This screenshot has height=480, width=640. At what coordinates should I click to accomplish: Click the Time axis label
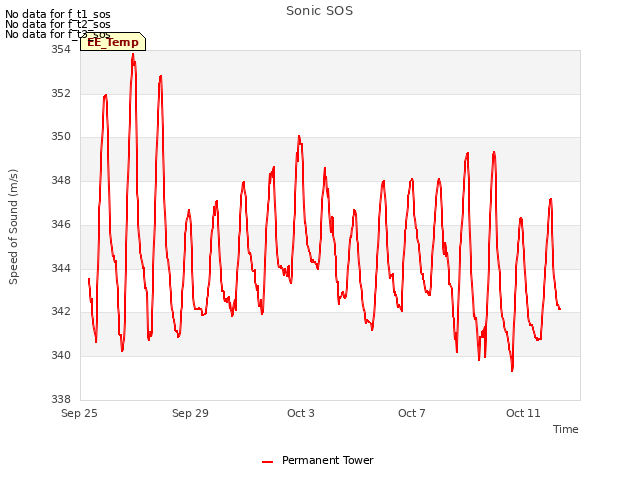pos(565,429)
